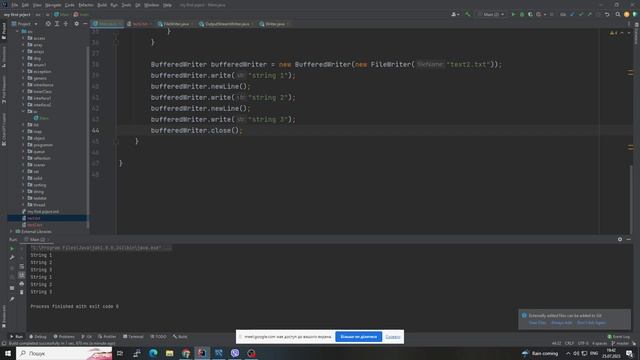This screenshot has height=360, width=640.
Task: Select the Main class in the io folder
Action: pos(41,118)
